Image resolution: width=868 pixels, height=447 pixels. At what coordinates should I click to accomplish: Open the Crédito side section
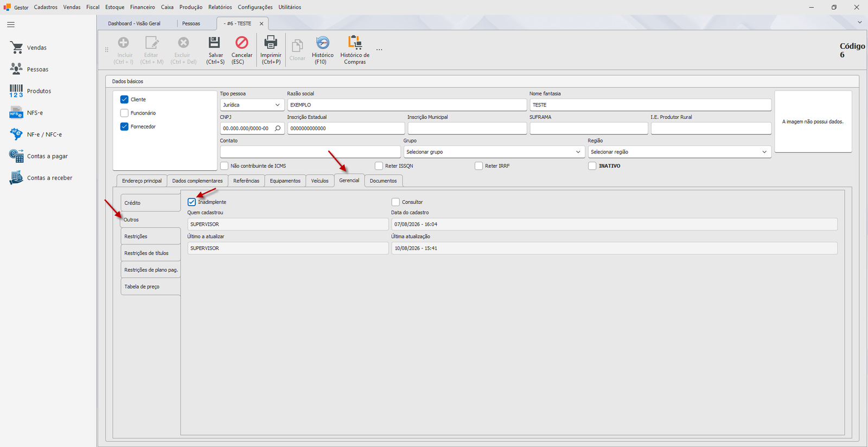[x=150, y=203]
